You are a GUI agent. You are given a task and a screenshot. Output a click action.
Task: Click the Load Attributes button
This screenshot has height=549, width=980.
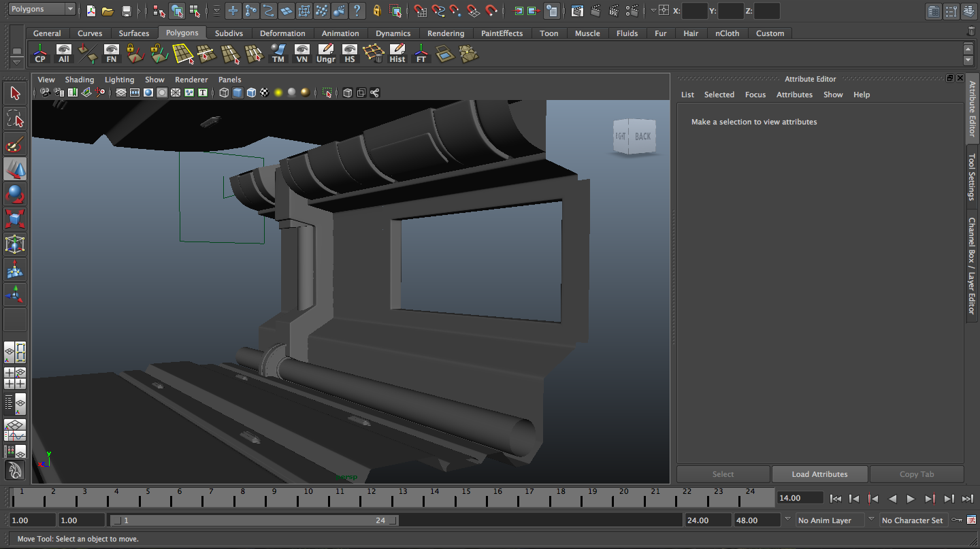[x=819, y=474]
